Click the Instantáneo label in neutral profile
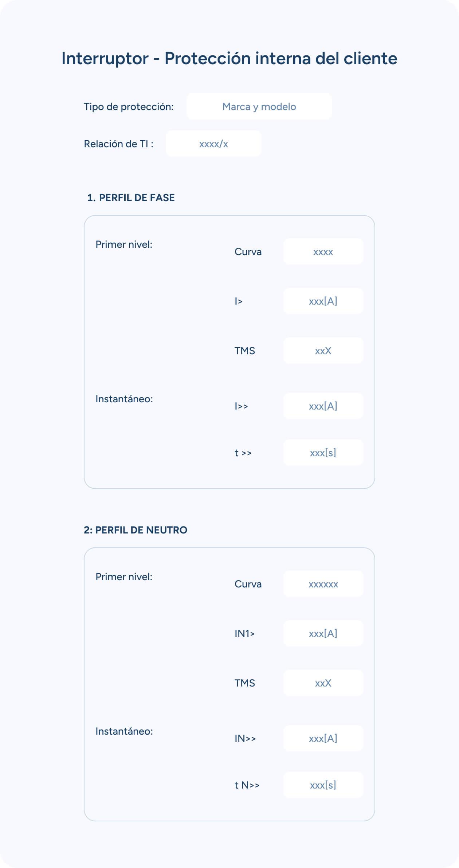Viewport: 459px width, 868px height. click(x=124, y=731)
